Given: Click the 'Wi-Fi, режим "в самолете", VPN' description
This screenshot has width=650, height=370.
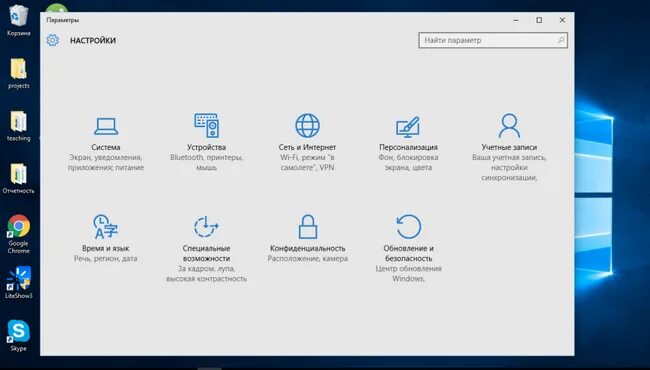Looking at the screenshot, I should coord(307,162).
